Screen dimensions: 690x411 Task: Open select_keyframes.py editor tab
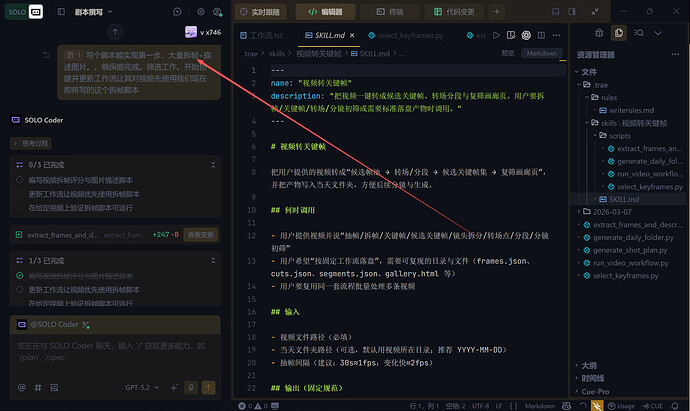410,35
